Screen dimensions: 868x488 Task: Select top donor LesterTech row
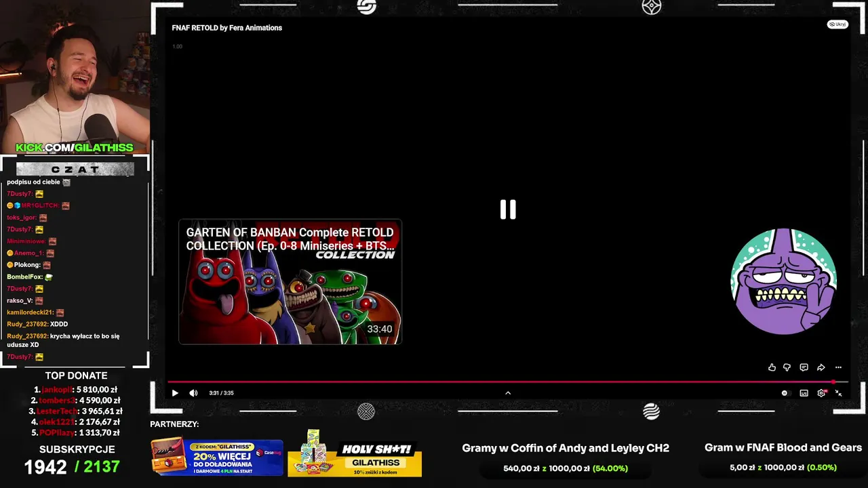[x=76, y=411]
